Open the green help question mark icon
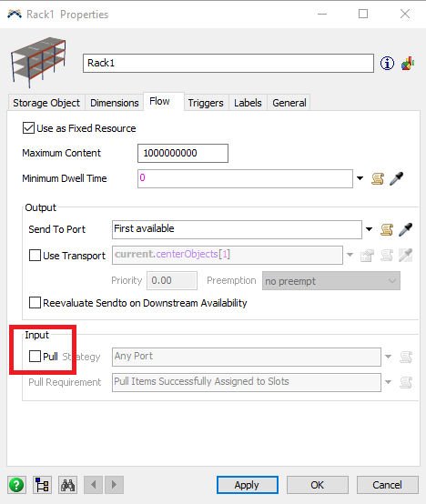Viewport: 426px width, 504px height. click(x=16, y=485)
